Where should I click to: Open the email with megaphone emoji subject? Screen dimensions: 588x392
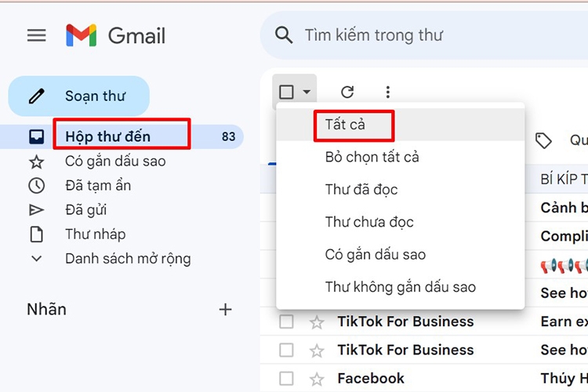point(564,266)
